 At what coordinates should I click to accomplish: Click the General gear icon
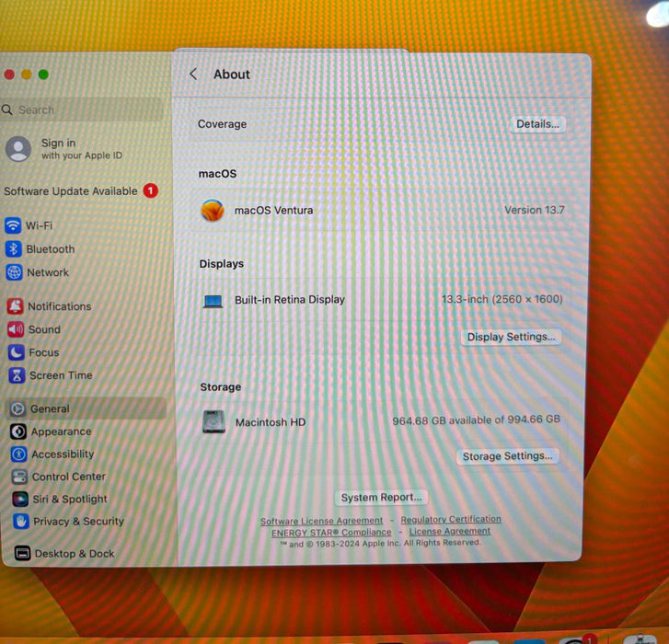(17, 408)
